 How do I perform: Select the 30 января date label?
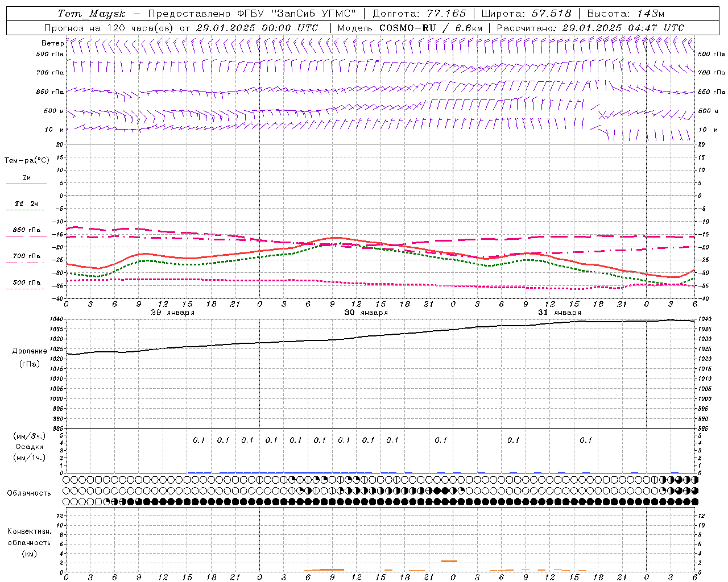(366, 313)
